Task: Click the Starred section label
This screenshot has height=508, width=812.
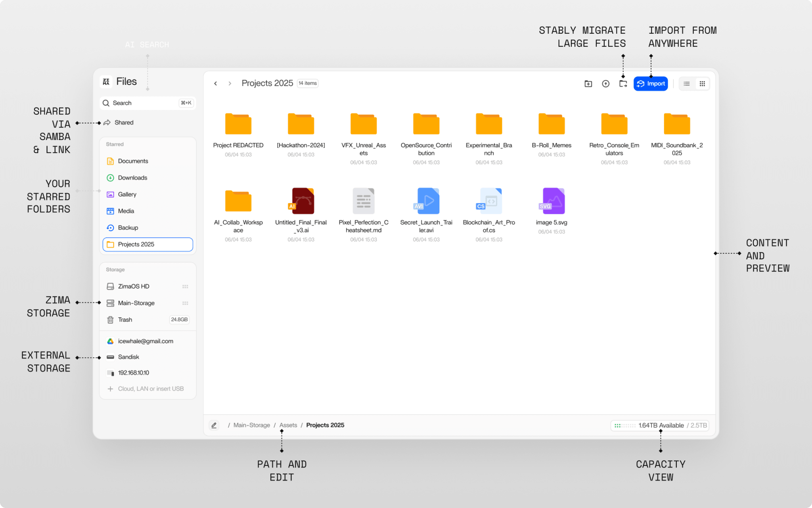Action: pyautogui.click(x=115, y=144)
